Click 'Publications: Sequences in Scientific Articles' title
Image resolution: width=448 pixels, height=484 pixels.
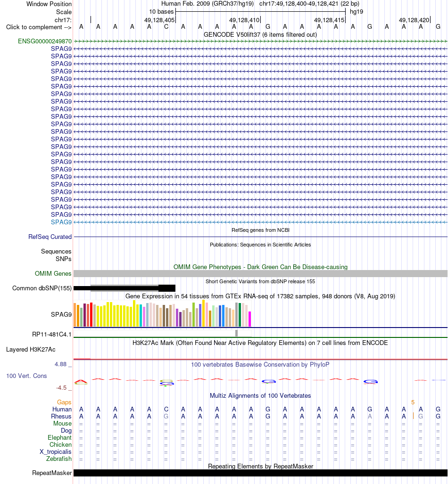(260, 245)
